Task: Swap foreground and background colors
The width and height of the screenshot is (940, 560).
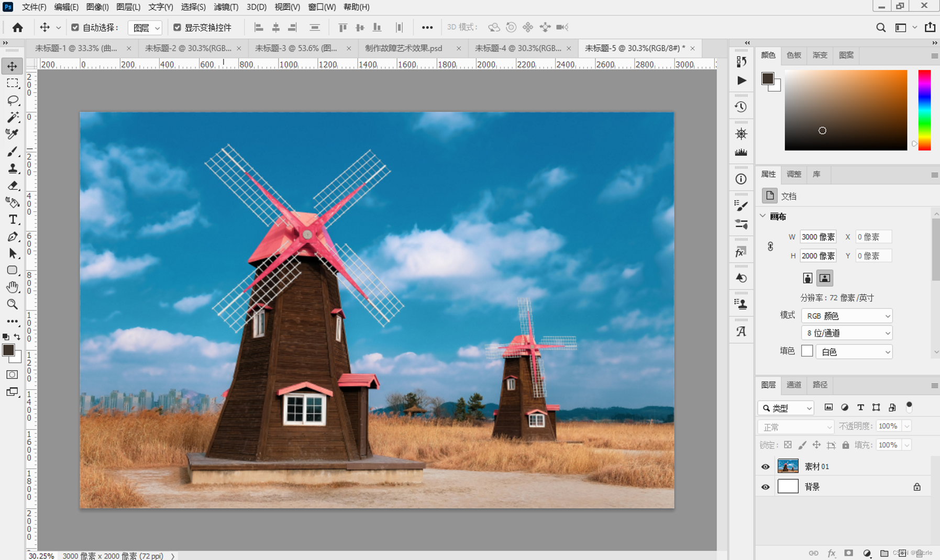Action: [x=17, y=337]
